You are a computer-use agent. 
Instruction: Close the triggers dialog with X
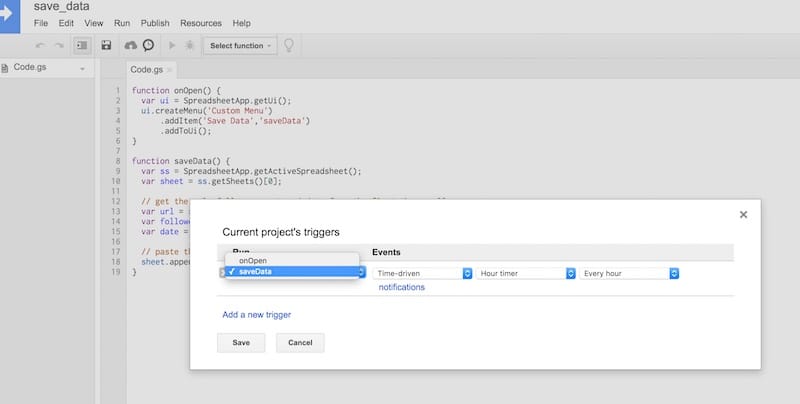pos(743,215)
